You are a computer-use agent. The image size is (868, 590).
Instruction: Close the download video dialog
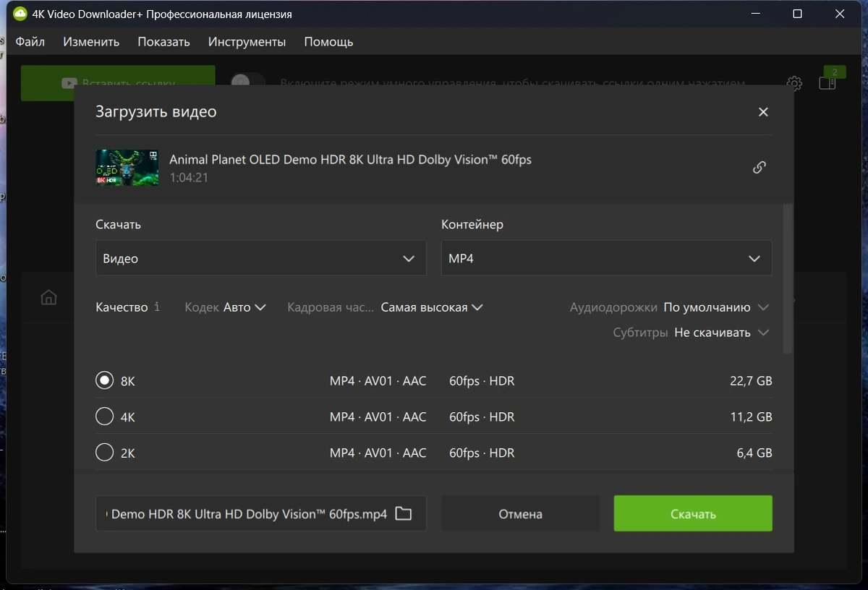[x=763, y=112]
